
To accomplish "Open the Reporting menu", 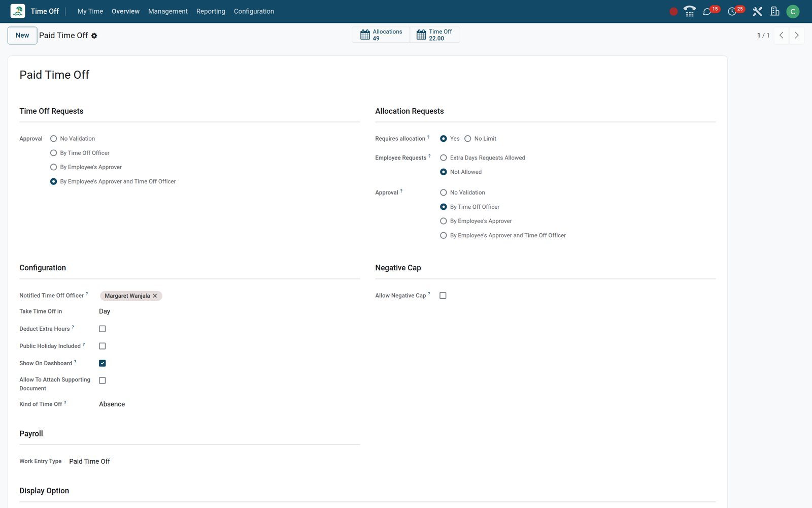I will click(x=211, y=11).
